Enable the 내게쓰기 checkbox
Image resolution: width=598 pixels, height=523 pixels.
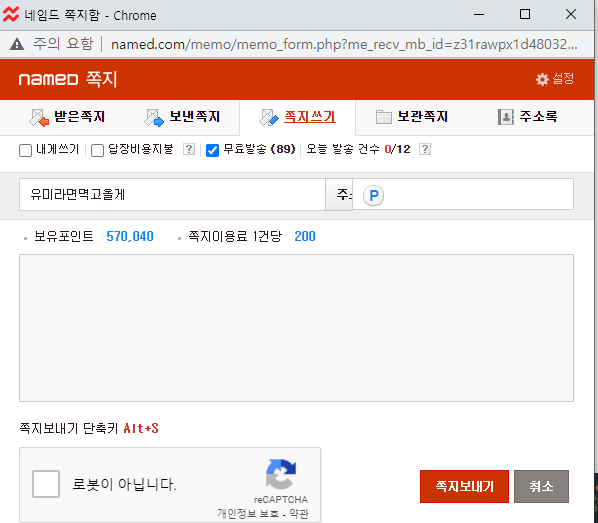coord(26,150)
